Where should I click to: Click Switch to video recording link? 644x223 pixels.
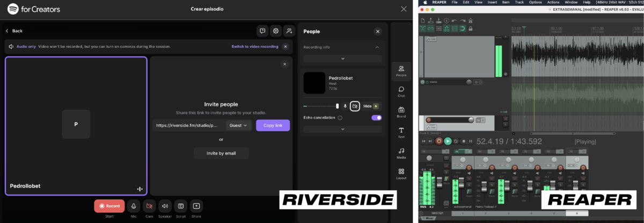pos(255,47)
